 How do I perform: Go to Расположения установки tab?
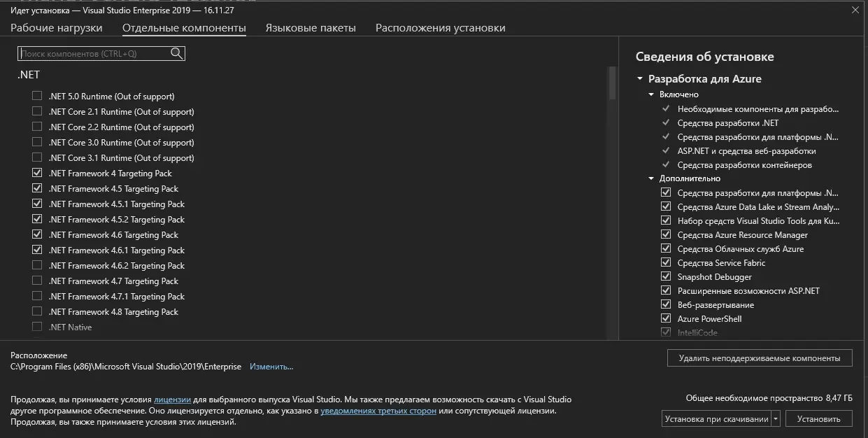pos(440,28)
